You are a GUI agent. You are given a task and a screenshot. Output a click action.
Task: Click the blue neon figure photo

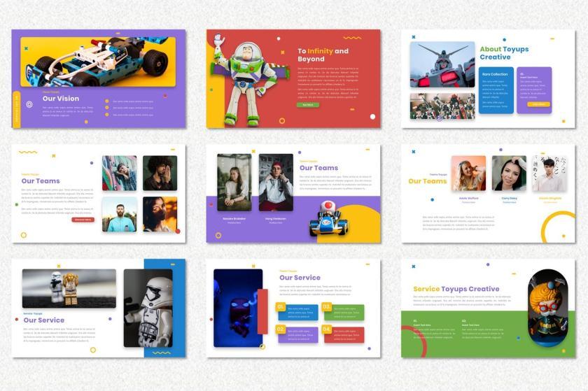(238, 308)
